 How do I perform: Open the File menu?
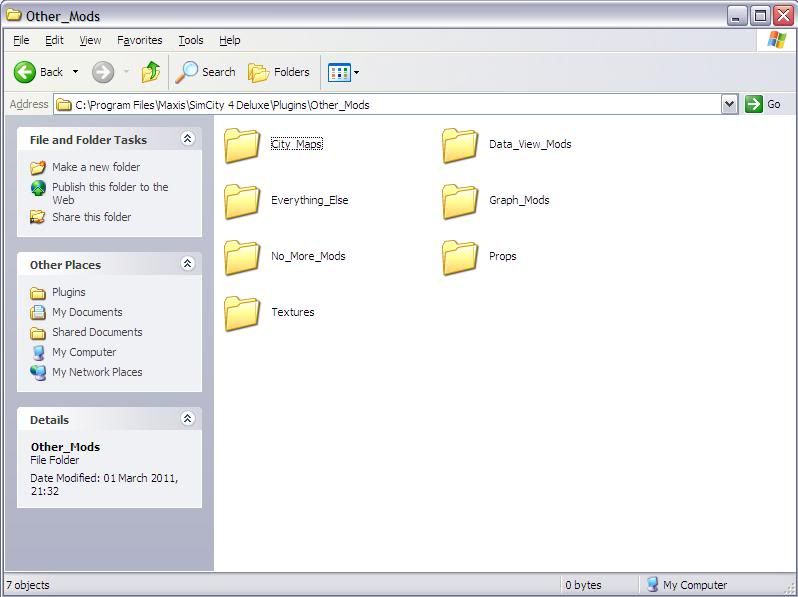click(x=21, y=40)
